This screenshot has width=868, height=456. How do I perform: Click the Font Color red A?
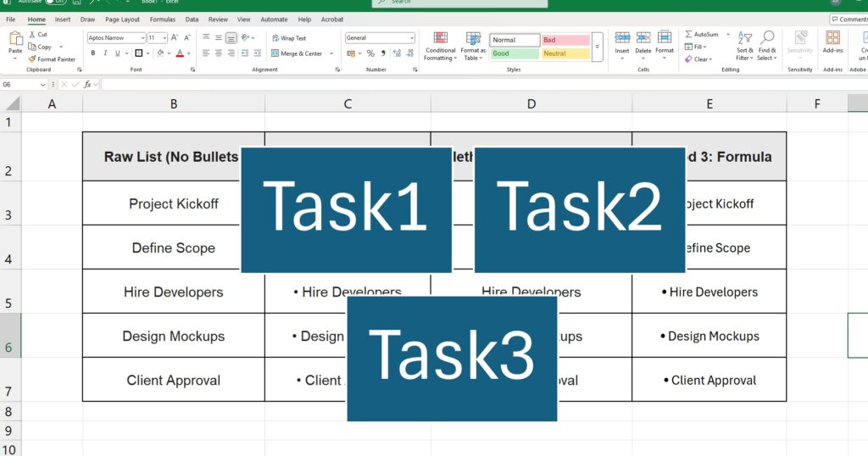180,53
